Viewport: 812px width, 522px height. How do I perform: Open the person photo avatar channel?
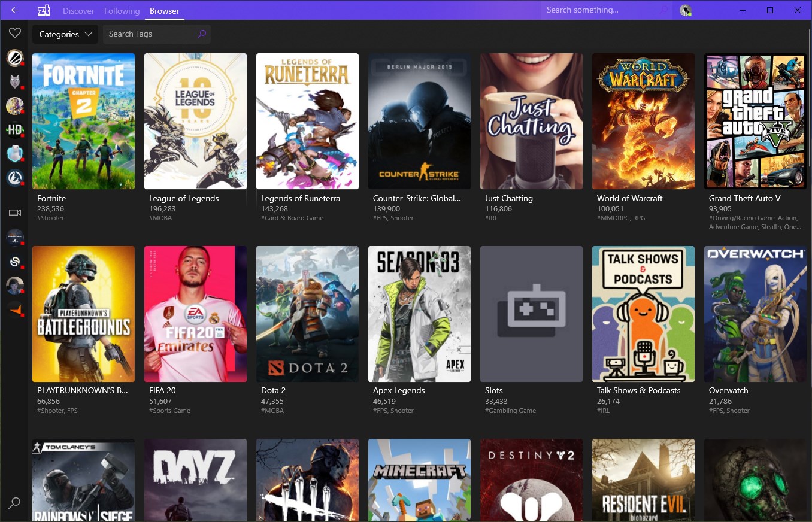click(x=14, y=286)
